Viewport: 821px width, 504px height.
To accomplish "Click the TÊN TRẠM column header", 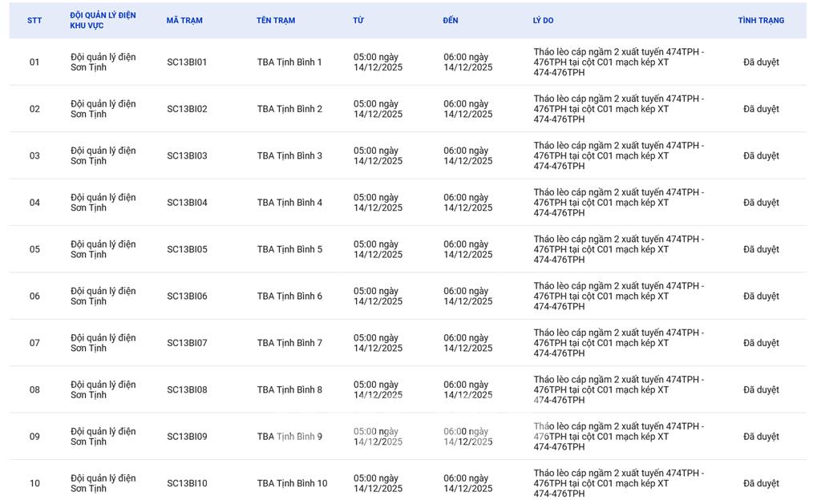I will (276, 21).
